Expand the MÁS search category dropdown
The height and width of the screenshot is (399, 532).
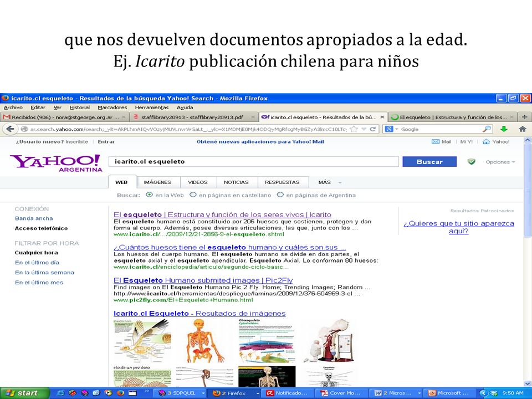[330, 182]
